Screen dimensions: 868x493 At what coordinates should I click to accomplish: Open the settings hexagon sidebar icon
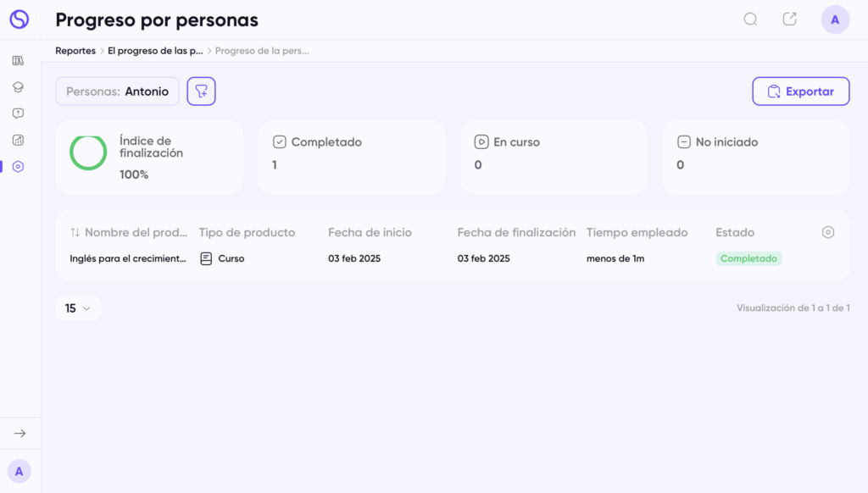(19, 167)
